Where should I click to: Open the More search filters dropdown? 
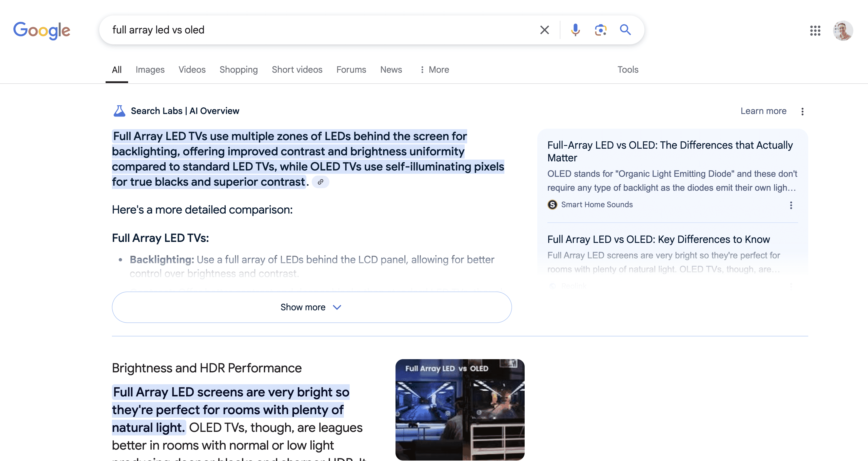(434, 70)
